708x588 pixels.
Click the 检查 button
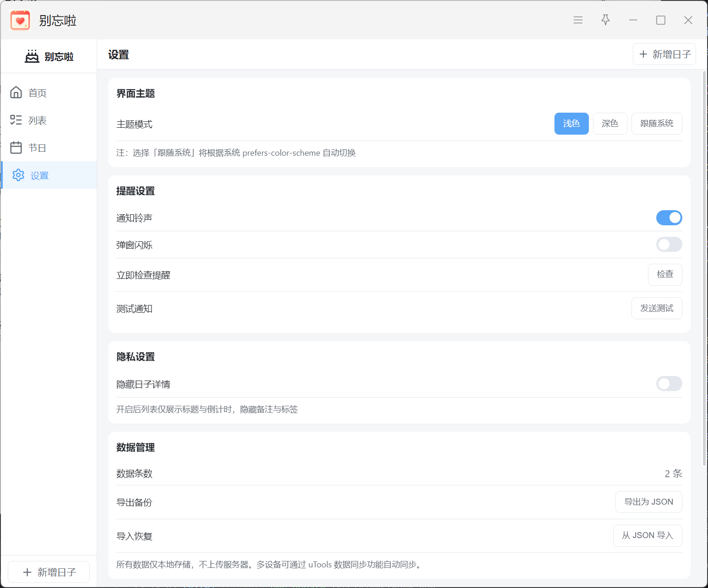coord(665,275)
